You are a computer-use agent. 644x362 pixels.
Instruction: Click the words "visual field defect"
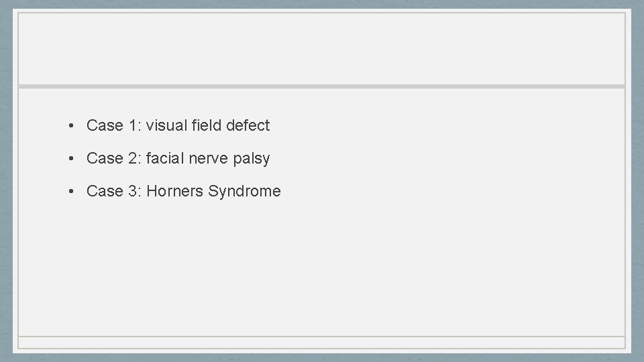[x=208, y=125]
